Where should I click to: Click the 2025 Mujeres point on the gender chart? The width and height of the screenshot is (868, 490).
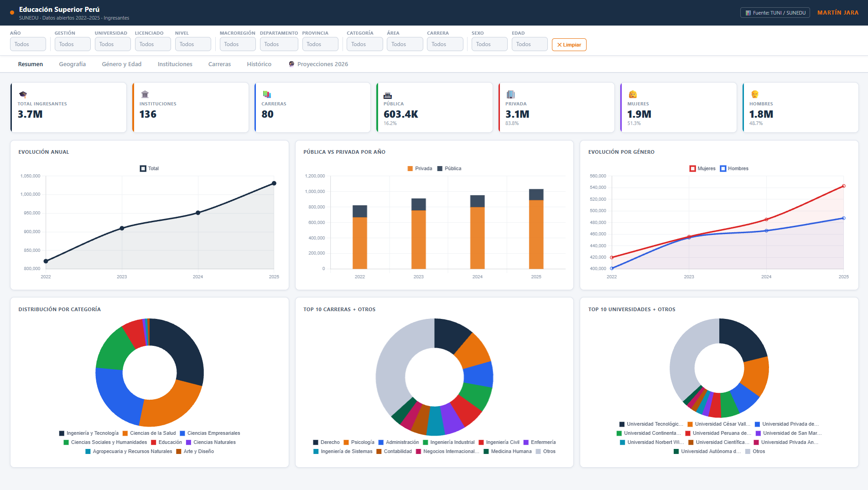point(843,186)
